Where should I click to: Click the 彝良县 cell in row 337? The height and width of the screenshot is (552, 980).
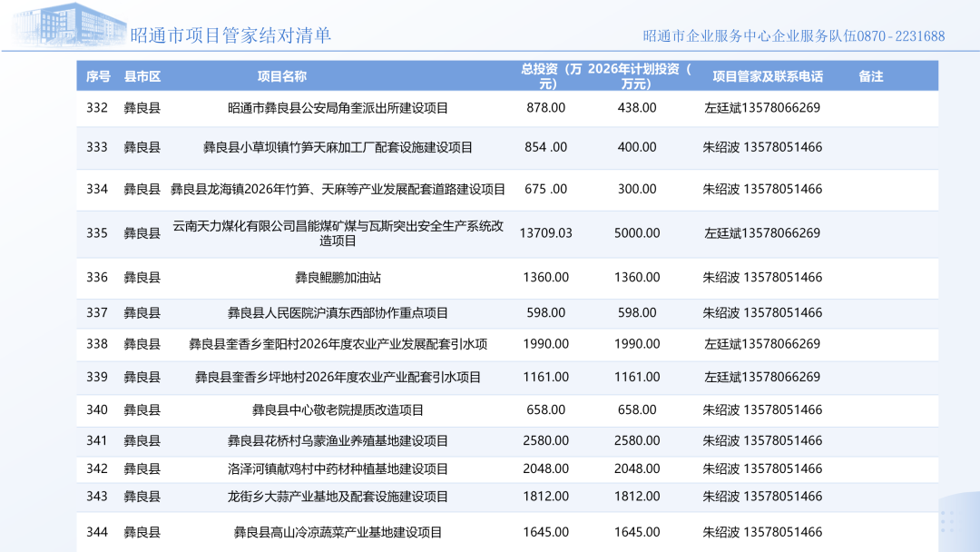tap(142, 312)
